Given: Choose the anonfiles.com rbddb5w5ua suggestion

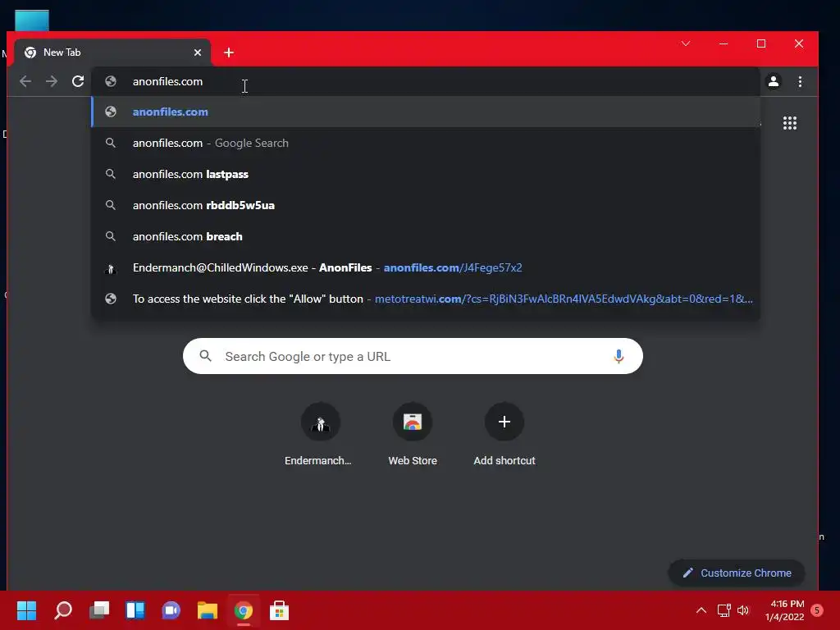Looking at the screenshot, I should point(426,205).
